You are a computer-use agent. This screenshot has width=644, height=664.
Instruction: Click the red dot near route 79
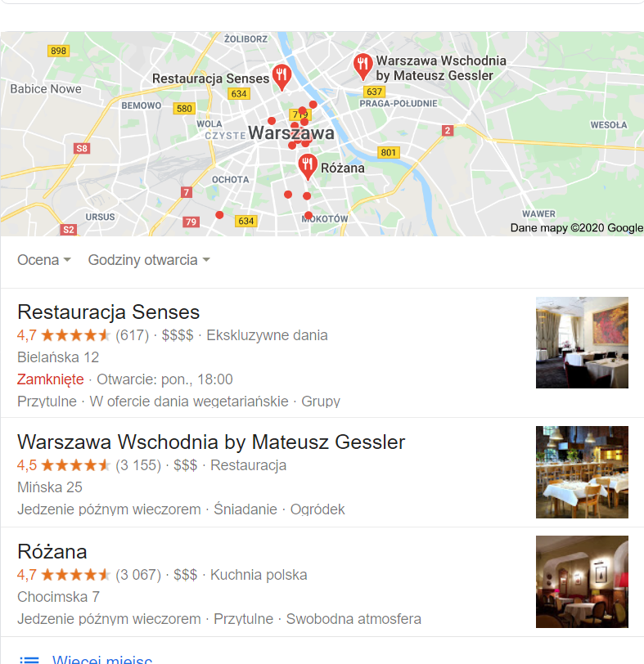click(x=219, y=215)
